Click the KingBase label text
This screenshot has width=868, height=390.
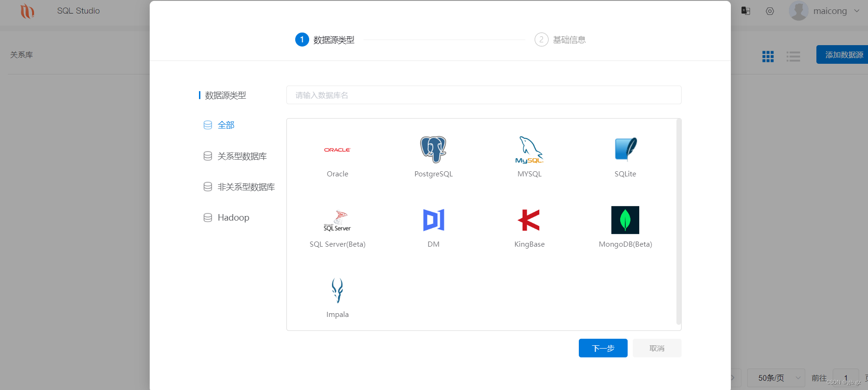[x=530, y=244]
